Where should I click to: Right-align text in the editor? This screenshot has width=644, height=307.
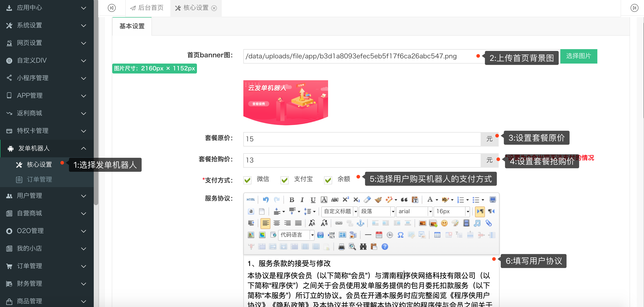point(288,223)
